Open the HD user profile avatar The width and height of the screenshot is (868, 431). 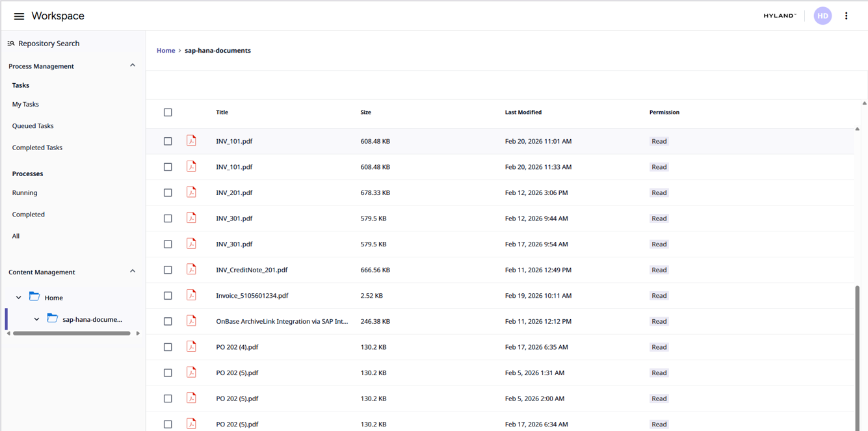pos(822,16)
